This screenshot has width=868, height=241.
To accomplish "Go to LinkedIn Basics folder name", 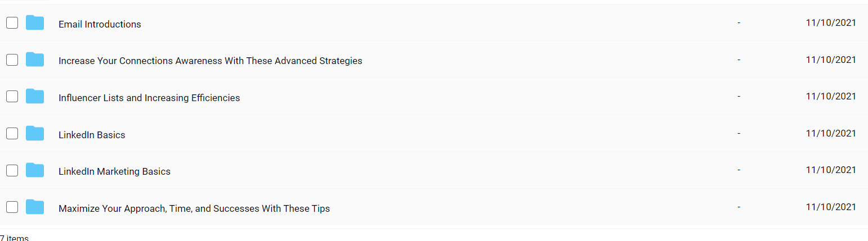I will coord(92,135).
